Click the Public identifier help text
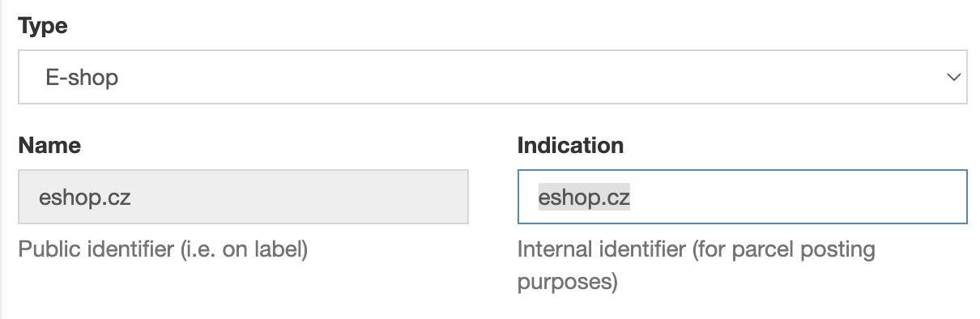This screenshot has width=980, height=319. [x=163, y=249]
